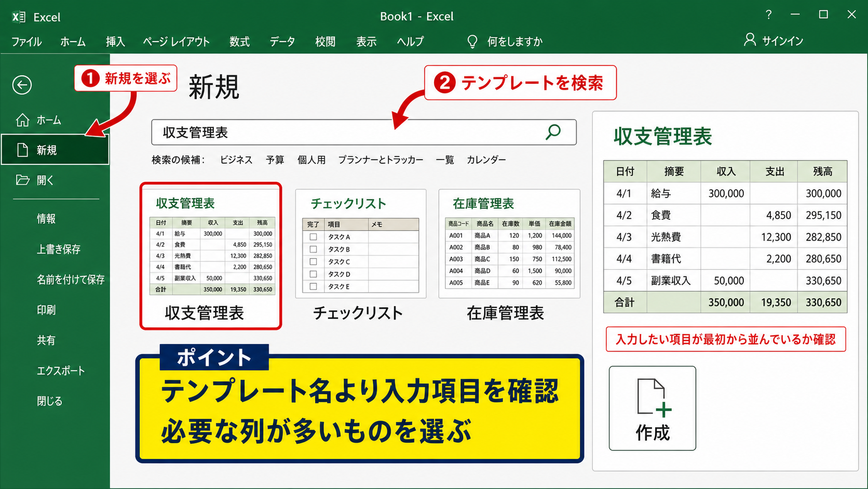Screen dimensions: 868x489
Task: Open the ファイル menu
Action: 26,42
